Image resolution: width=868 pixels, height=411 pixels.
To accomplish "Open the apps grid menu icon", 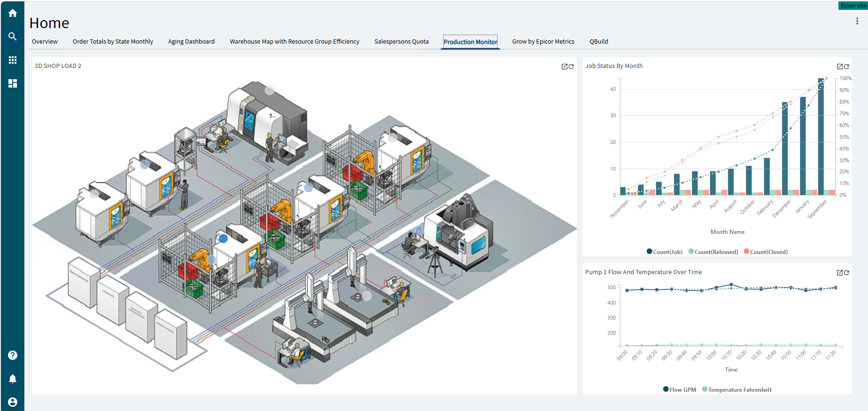I will pos(13,60).
